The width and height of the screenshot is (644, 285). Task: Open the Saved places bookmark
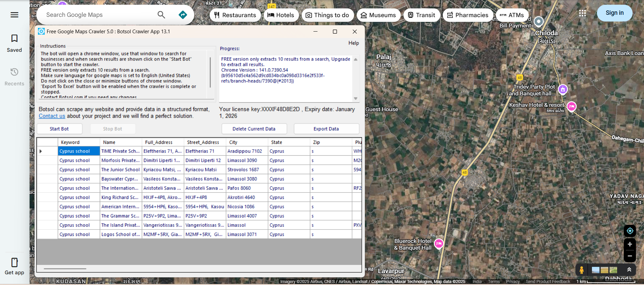click(14, 39)
